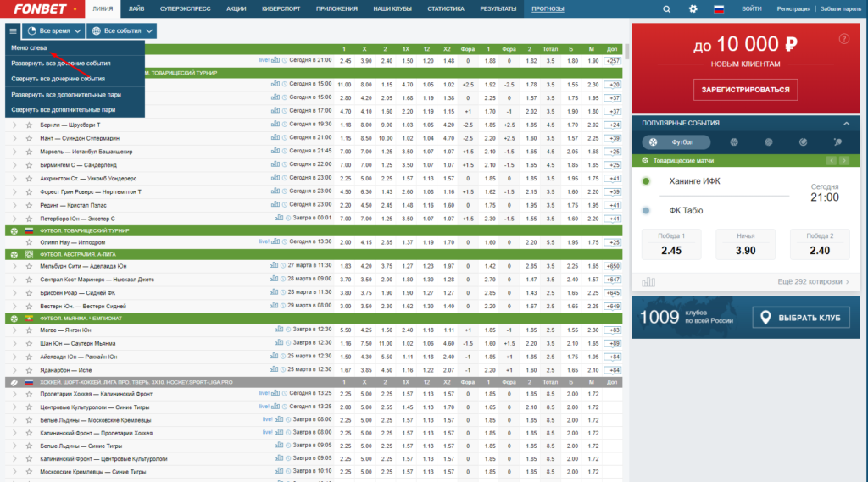
Task: Click hockey icon of Шорт-хоккей header
Action: [x=14, y=382]
